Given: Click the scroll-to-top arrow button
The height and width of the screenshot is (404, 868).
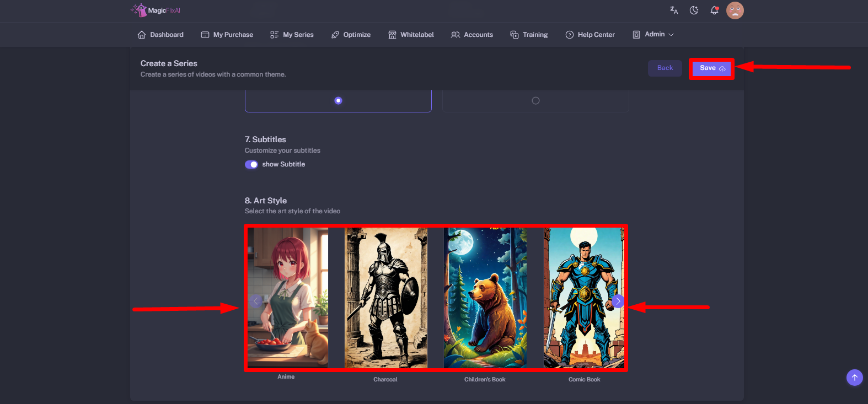Looking at the screenshot, I should tap(854, 378).
